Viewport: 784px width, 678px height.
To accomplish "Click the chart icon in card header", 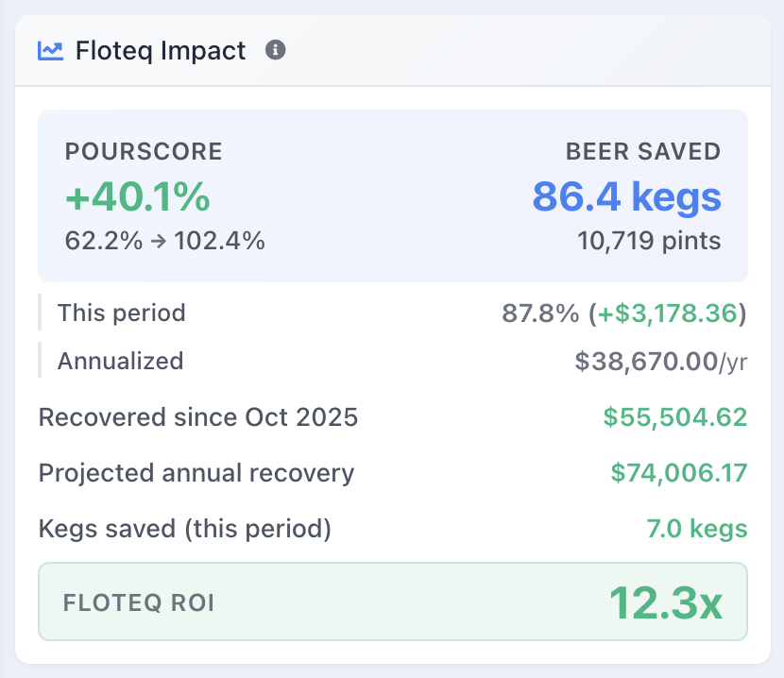I will 50,50.
